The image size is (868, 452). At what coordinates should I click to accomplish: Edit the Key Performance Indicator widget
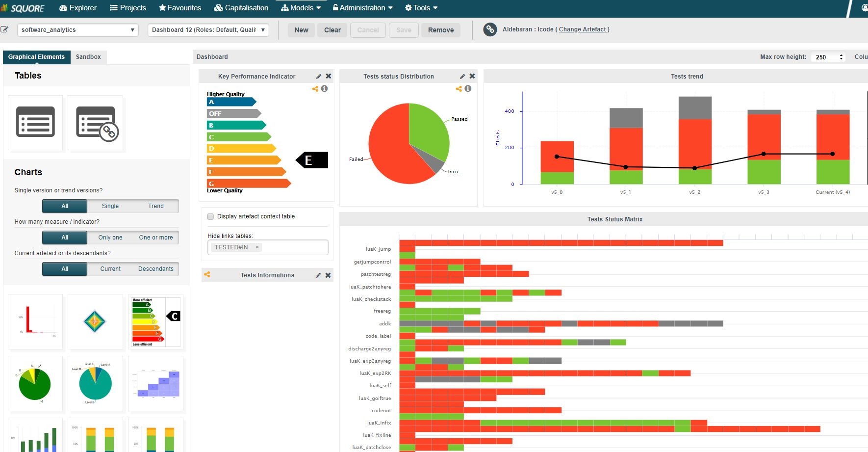point(319,77)
